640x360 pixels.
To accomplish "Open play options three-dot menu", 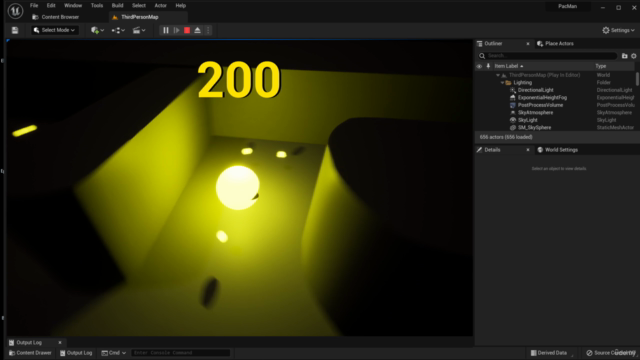I will pos(208,30).
